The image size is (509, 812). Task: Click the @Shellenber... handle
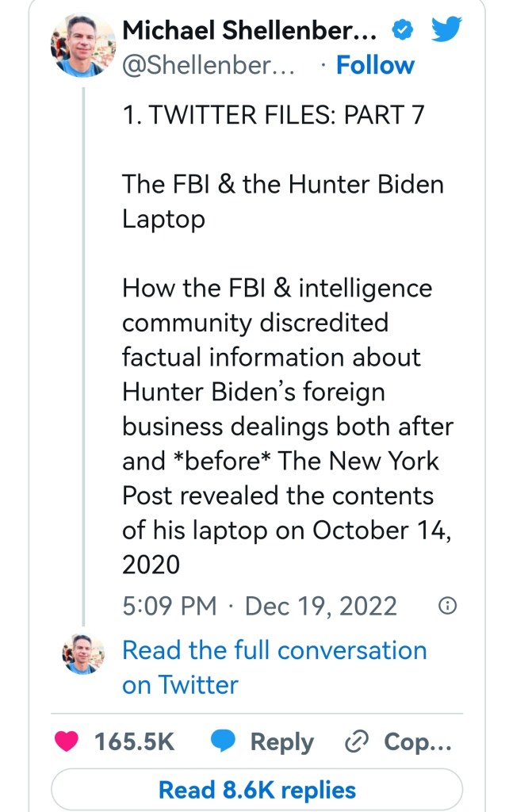coord(209,66)
